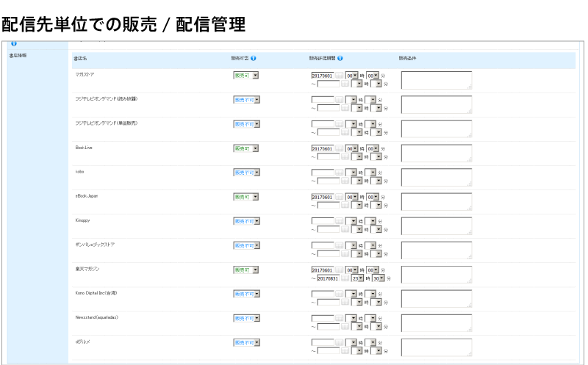
Task: Click the info icon above 書店情報 sidebar label
Action: coord(14,43)
